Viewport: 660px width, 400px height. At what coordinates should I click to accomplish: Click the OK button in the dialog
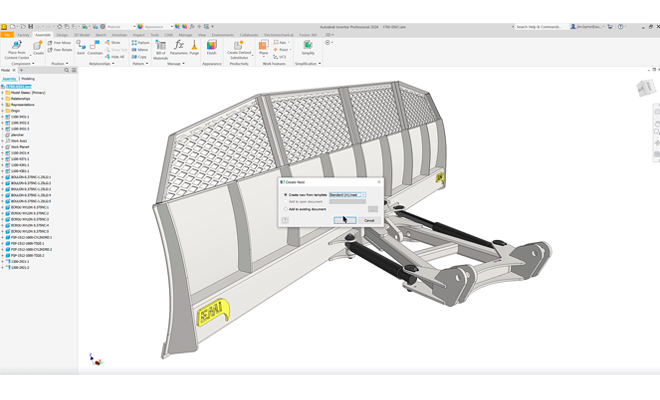pos(344,220)
